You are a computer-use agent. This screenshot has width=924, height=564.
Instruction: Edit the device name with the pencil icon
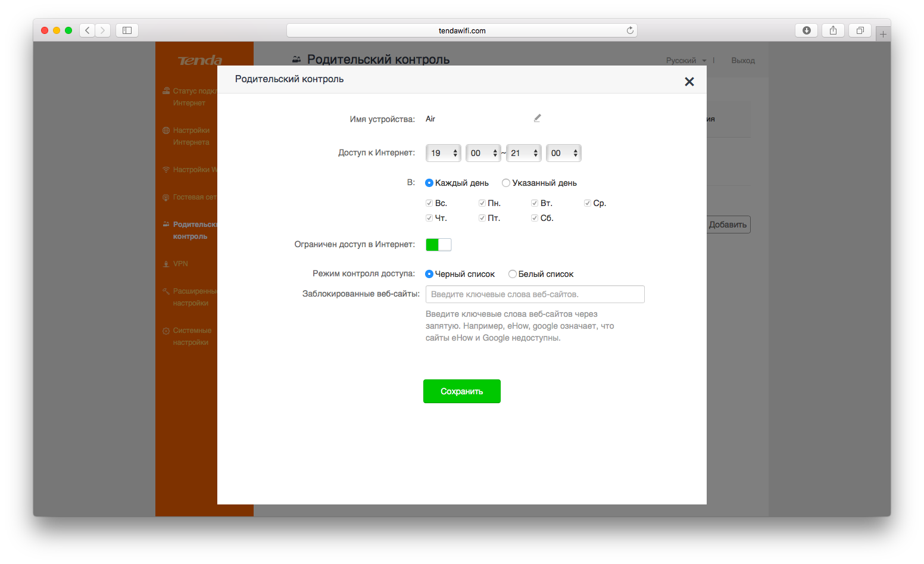(537, 118)
